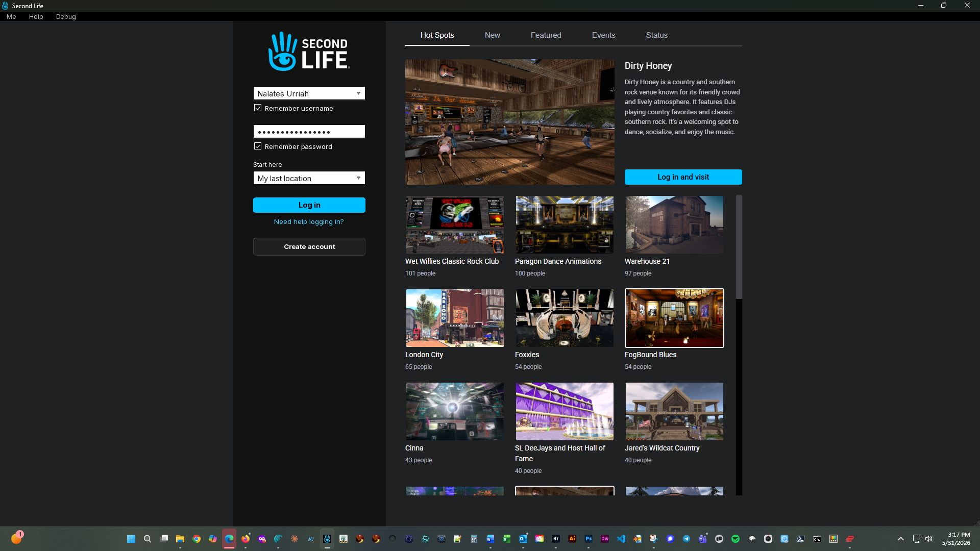Open Task View on the taskbar
The height and width of the screenshot is (551, 980).
coord(164,539)
